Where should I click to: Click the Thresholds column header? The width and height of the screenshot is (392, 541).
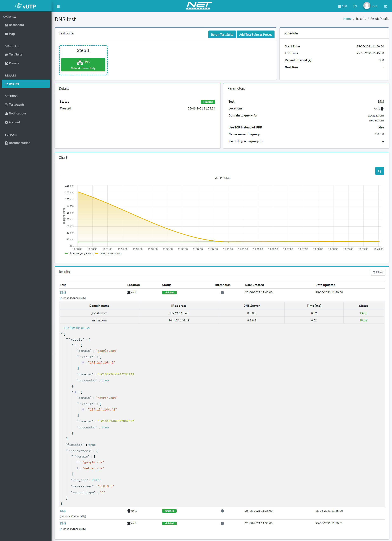(x=222, y=285)
